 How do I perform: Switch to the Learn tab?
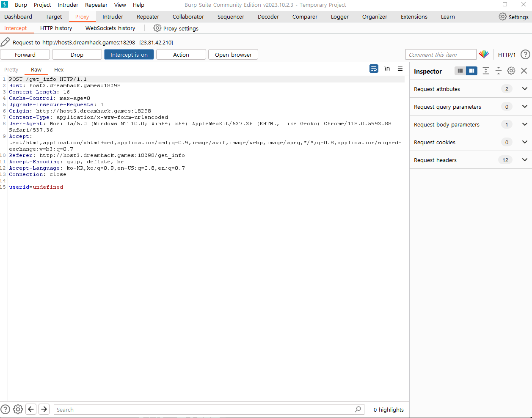point(448,16)
